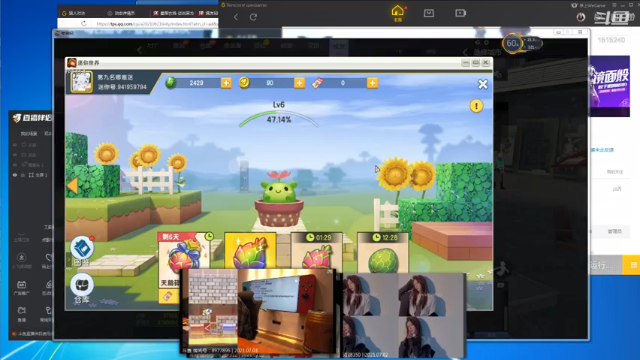This screenshot has height=360, width=640.
Task: Select the rainbow fruit item card
Action: point(250,251)
